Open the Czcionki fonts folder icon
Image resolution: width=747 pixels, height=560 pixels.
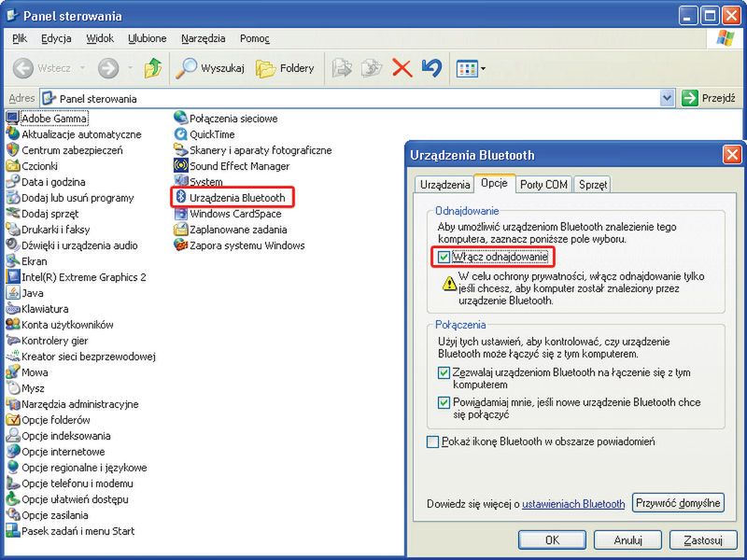12,166
